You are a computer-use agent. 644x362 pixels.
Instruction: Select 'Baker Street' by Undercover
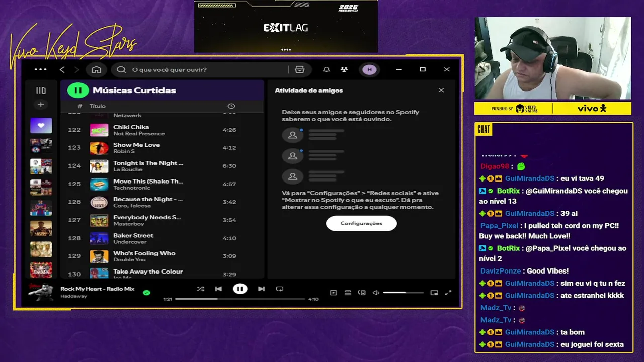(x=162, y=238)
